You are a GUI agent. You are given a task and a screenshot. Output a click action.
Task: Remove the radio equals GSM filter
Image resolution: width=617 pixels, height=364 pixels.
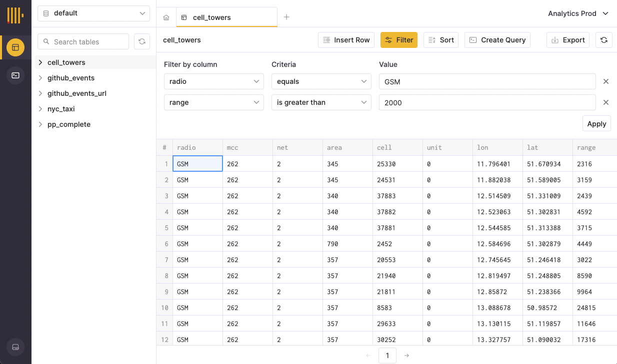coord(605,81)
